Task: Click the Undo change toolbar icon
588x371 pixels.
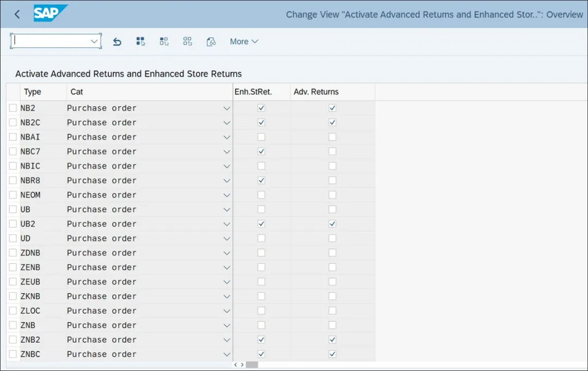Action: pos(117,41)
